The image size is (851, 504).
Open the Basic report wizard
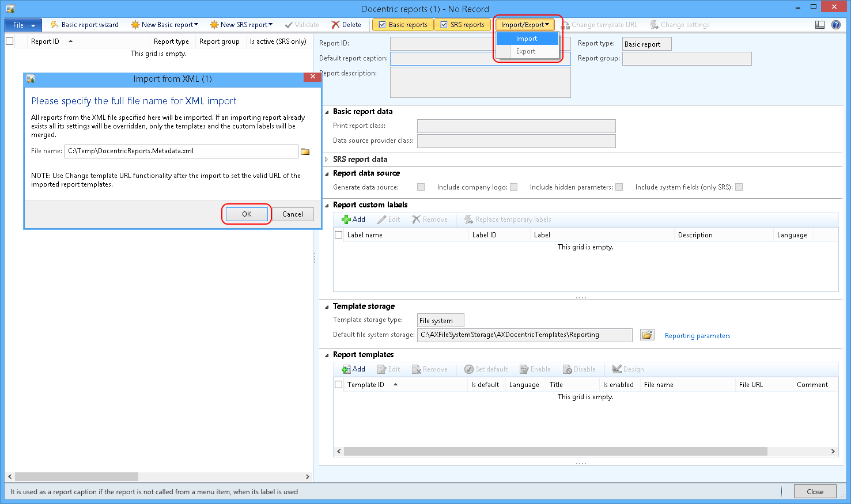point(84,25)
